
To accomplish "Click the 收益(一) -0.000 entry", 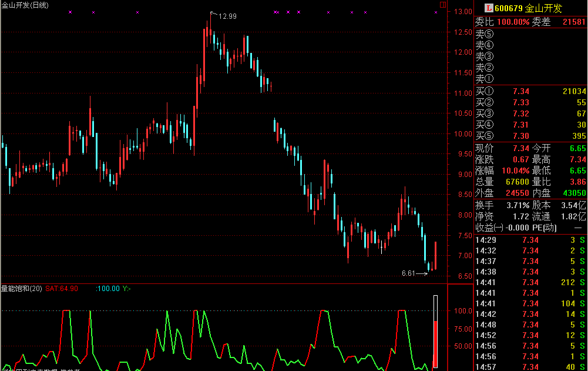I will (x=502, y=228).
